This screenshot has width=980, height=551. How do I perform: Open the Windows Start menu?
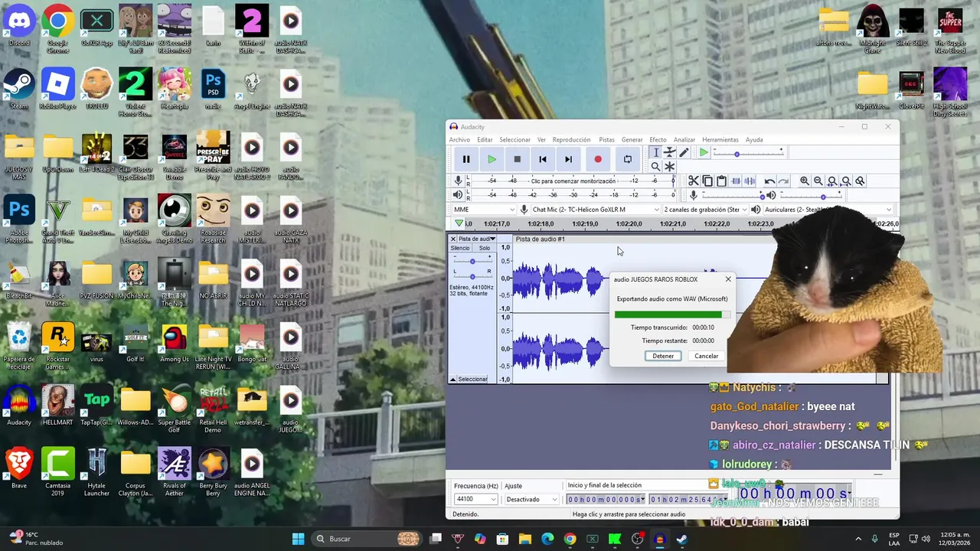click(x=298, y=539)
